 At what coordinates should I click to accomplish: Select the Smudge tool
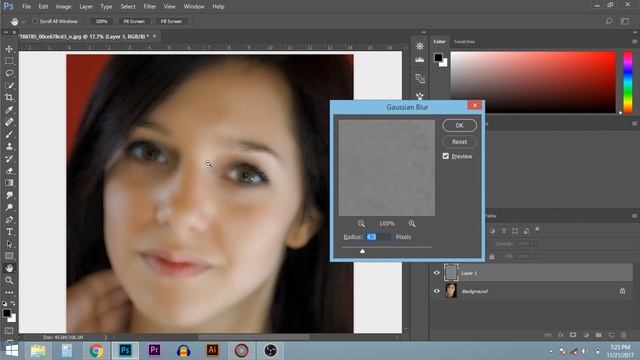pos(9,195)
